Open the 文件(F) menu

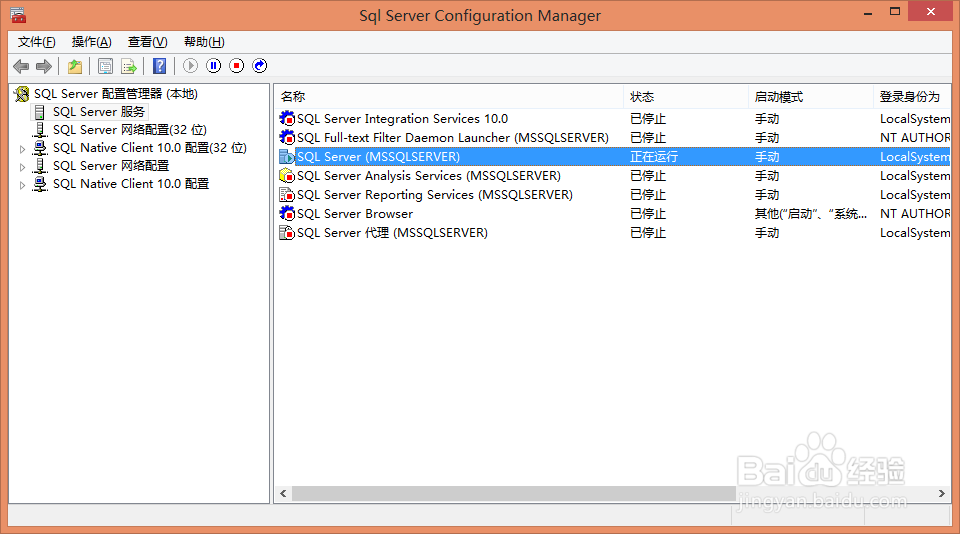(x=37, y=42)
